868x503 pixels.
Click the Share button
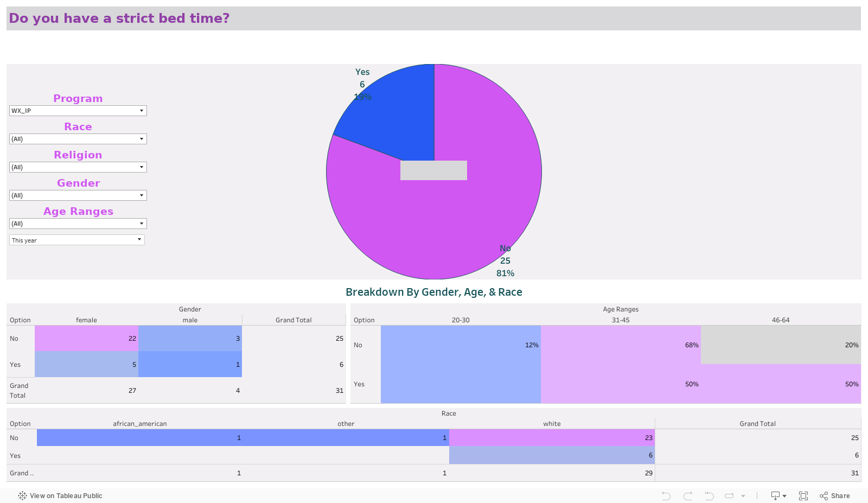point(835,495)
